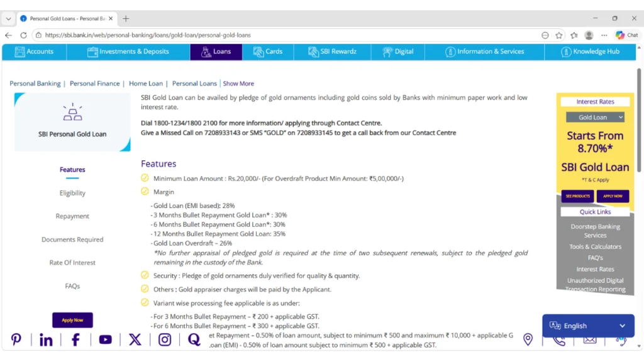Click the See Products button
Screen dimensions: 644x362
point(577,196)
